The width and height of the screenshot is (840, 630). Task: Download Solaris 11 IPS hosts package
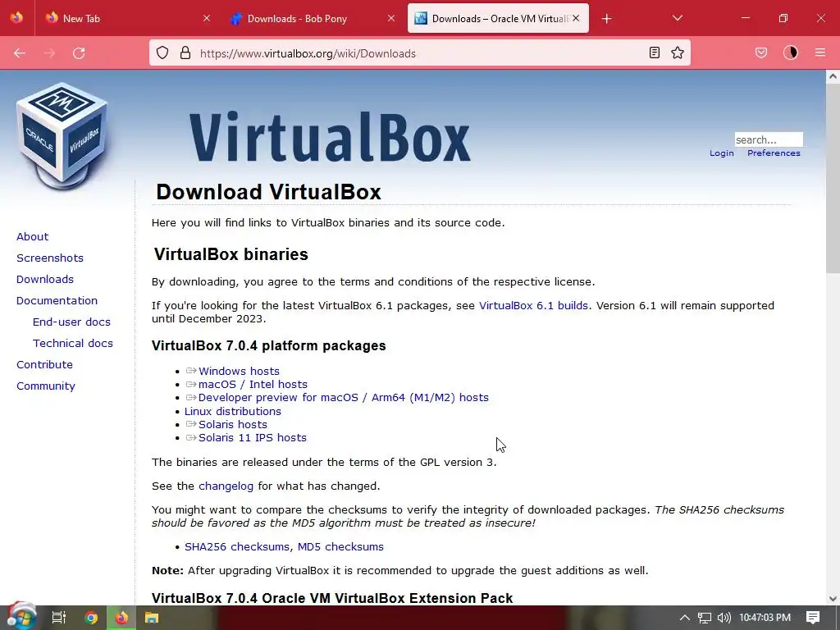[253, 438]
